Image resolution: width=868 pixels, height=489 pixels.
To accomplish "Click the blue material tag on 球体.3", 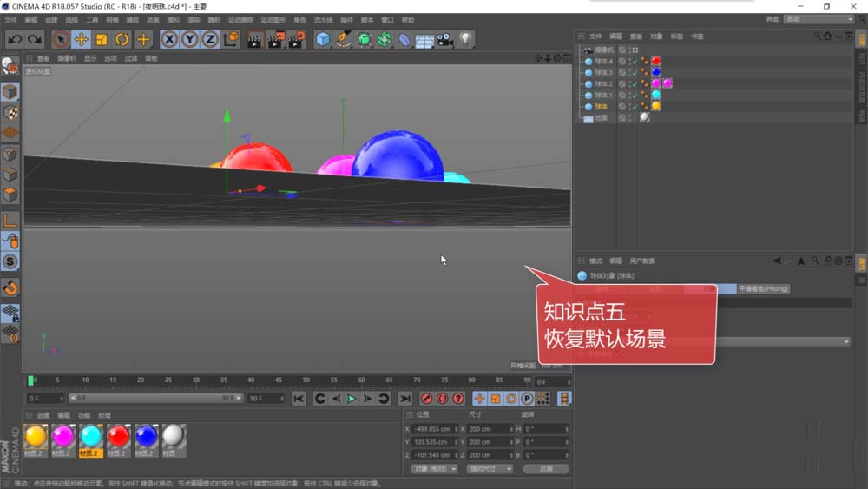I will (x=656, y=72).
